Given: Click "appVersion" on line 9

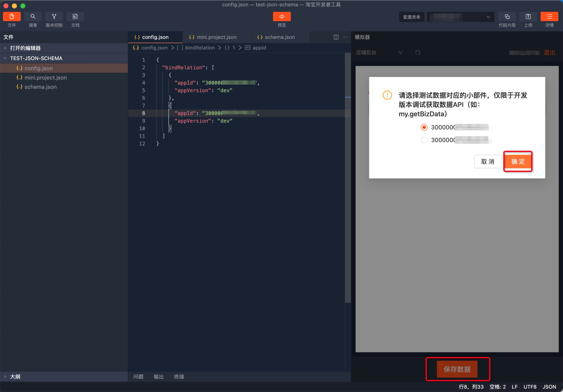Looking at the screenshot, I should point(193,121).
